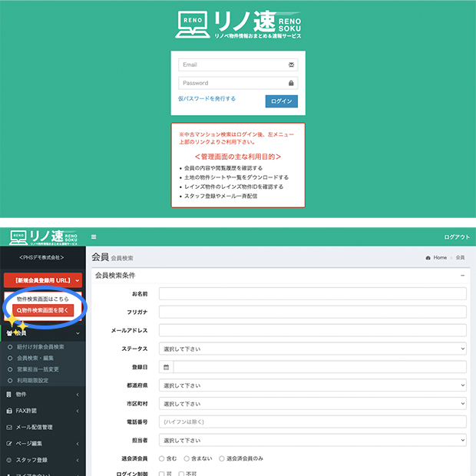476x476 pixels.
Task: Click the circle icon beside スタッフ登録
Action: click(x=9, y=460)
